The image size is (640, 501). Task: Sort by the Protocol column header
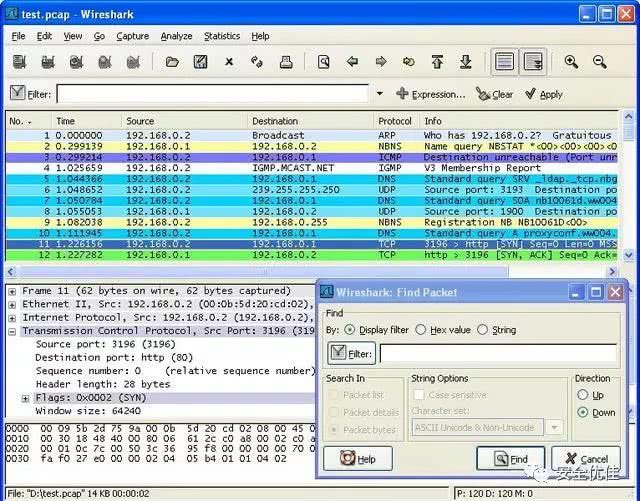click(396, 121)
